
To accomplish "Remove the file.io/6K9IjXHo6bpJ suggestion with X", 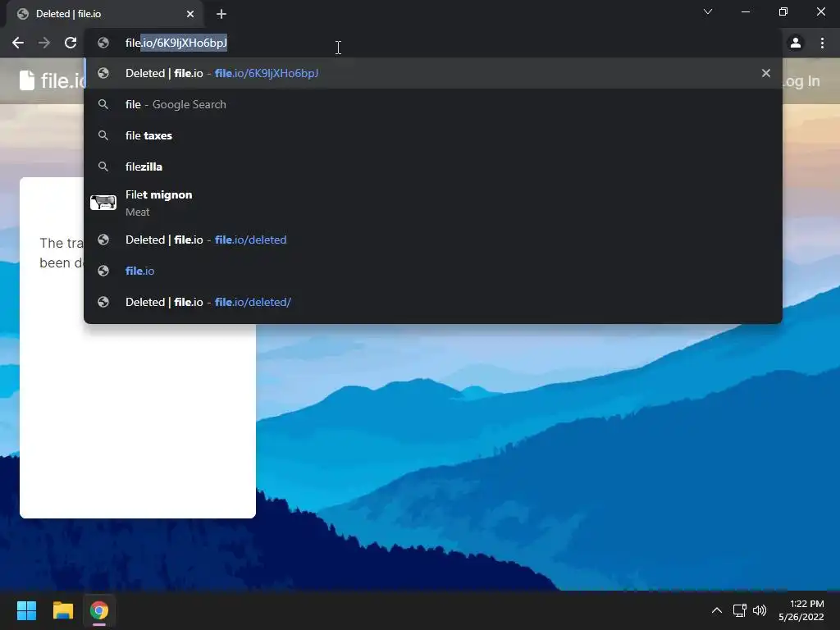I will point(766,73).
